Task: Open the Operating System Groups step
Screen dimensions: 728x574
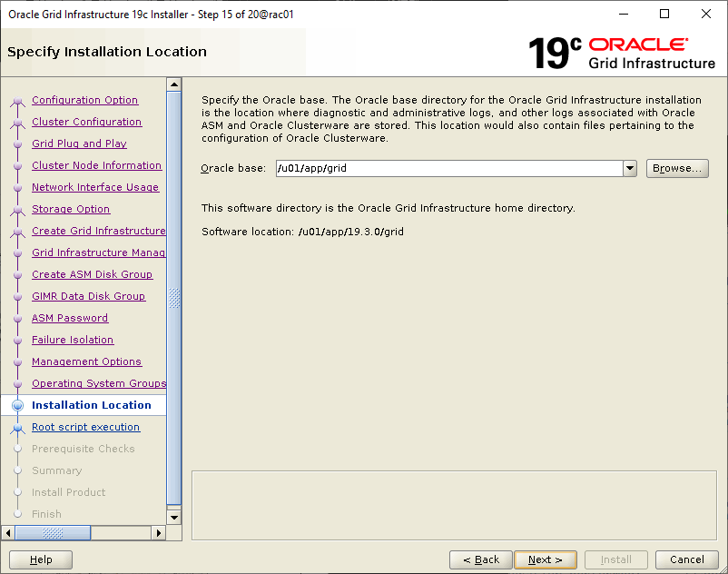Action: [x=99, y=383]
